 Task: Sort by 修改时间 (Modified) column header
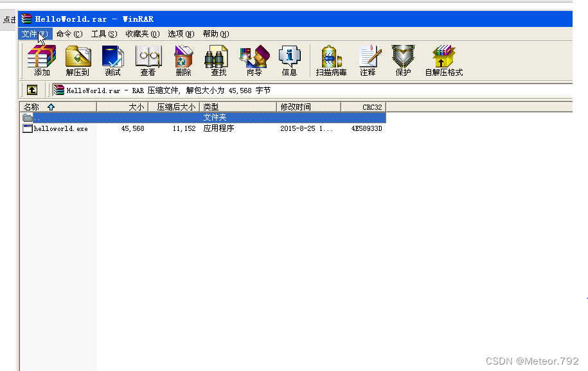(308, 107)
